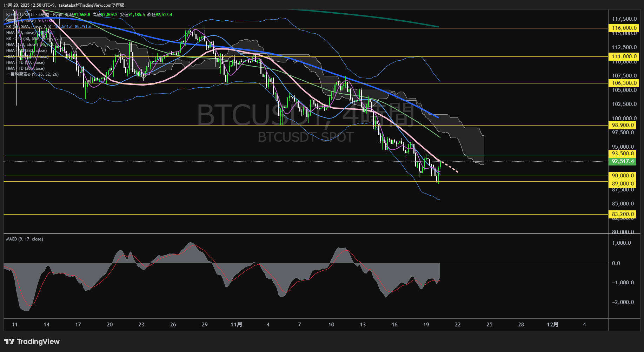
Task: Click the 93,500.0 price level label
Action: tap(623, 154)
